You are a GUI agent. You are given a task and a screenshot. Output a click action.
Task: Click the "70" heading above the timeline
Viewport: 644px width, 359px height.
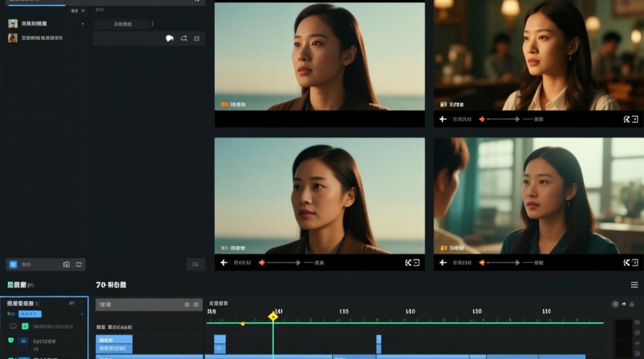111,285
